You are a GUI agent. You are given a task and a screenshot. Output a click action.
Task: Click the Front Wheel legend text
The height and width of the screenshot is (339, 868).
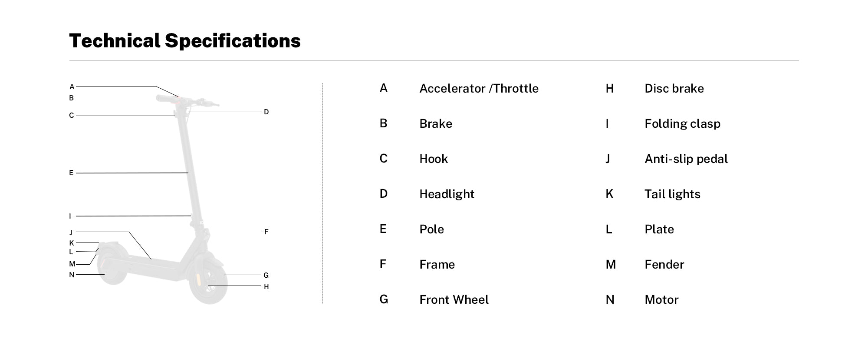coord(454,300)
